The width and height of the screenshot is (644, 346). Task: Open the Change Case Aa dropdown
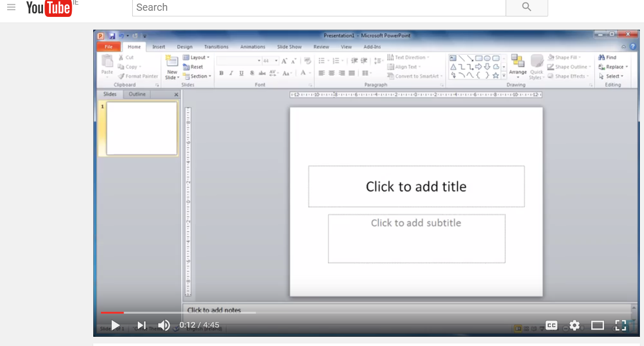(x=287, y=73)
